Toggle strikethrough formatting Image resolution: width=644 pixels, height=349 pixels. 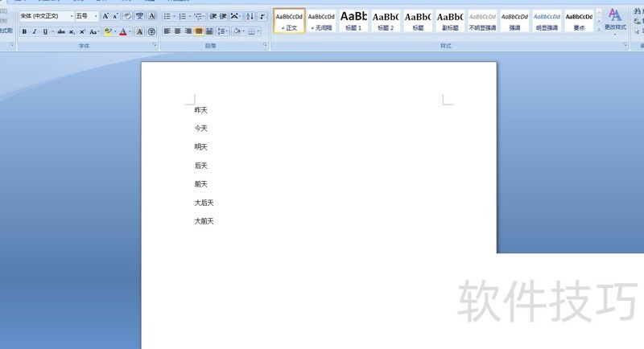[x=61, y=31]
